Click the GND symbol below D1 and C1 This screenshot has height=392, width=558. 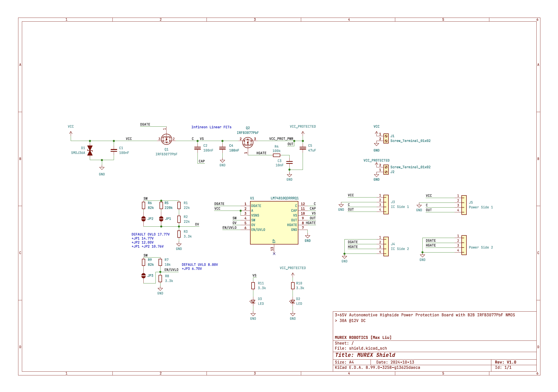coord(102,168)
